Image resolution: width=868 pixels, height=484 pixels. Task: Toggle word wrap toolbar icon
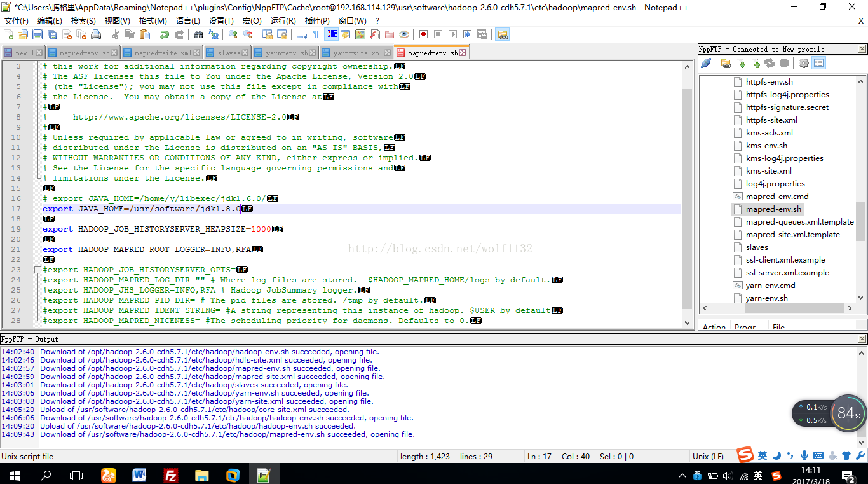(302, 34)
